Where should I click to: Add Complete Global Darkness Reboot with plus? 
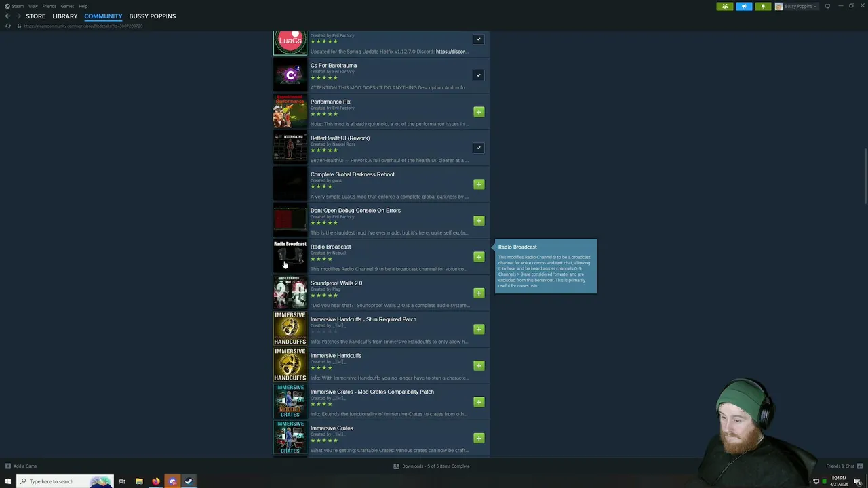click(479, 184)
